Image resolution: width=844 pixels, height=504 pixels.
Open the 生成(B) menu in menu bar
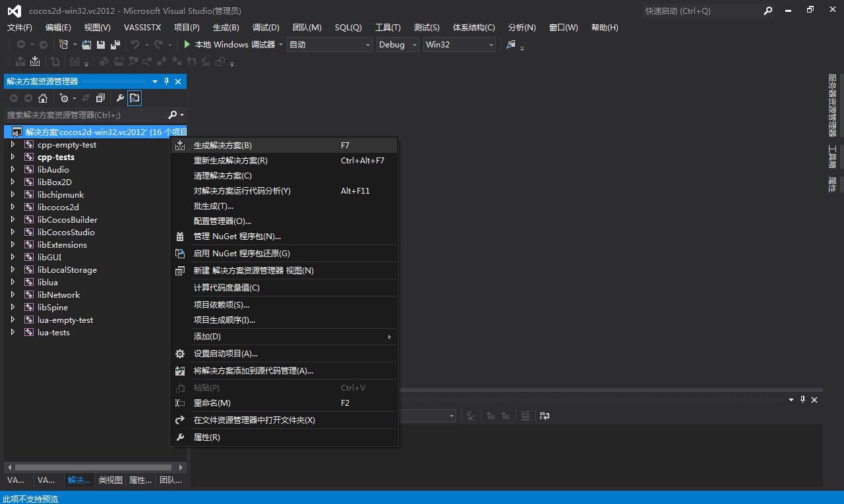point(226,28)
